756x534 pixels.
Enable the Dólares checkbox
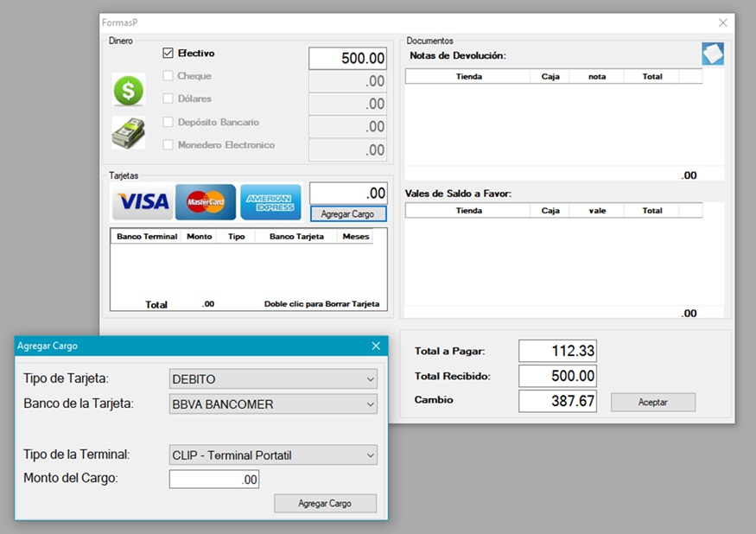pos(168,99)
